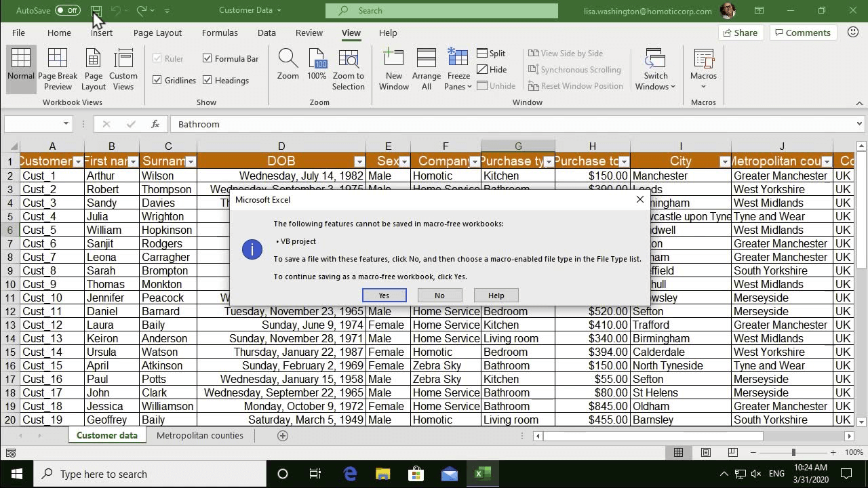Open the Sex column filter dropdown
The width and height of the screenshot is (868, 488).
[x=404, y=161]
